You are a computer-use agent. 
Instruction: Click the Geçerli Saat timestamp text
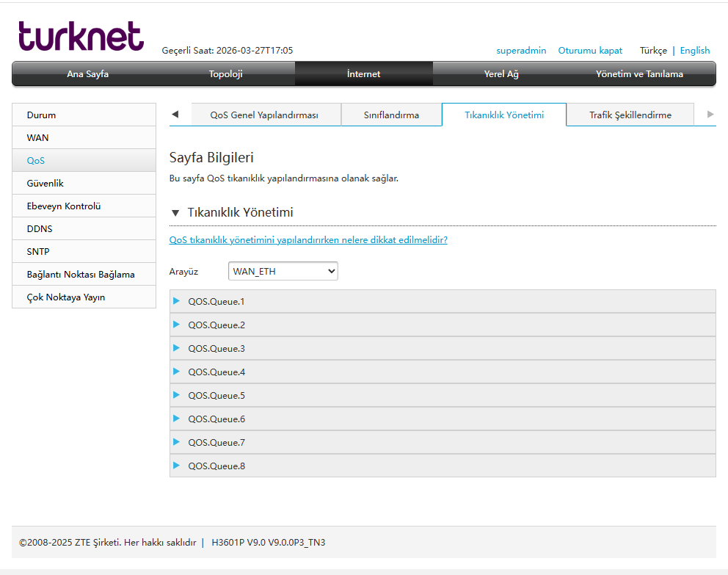click(227, 50)
